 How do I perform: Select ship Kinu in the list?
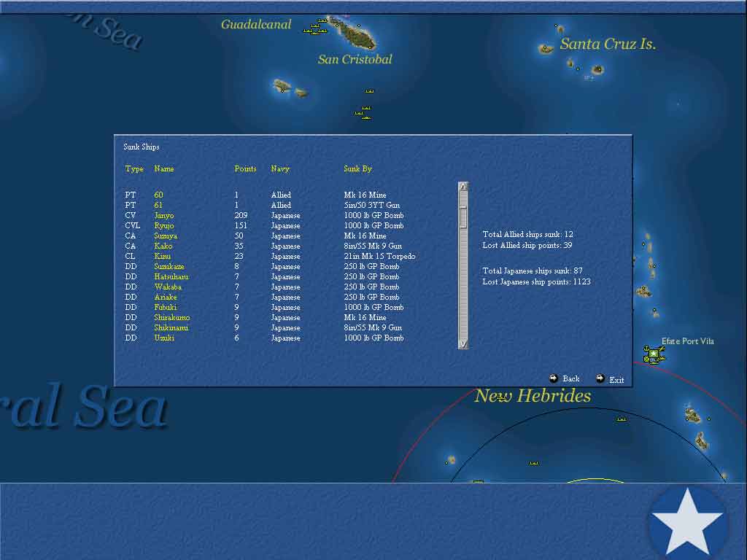tap(163, 256)
